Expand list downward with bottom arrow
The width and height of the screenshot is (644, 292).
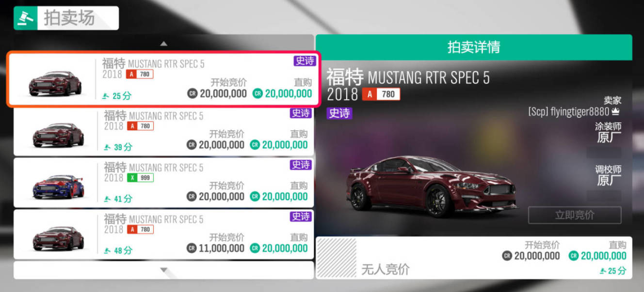pos(163,270)
